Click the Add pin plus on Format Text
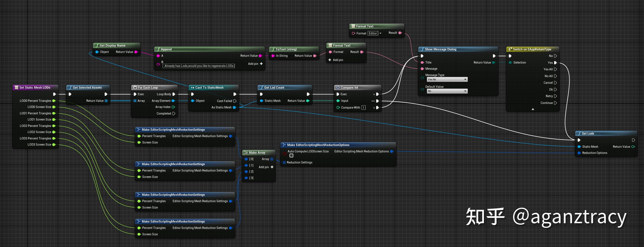Viewport: 644px width, 247px height. [330, 60]
